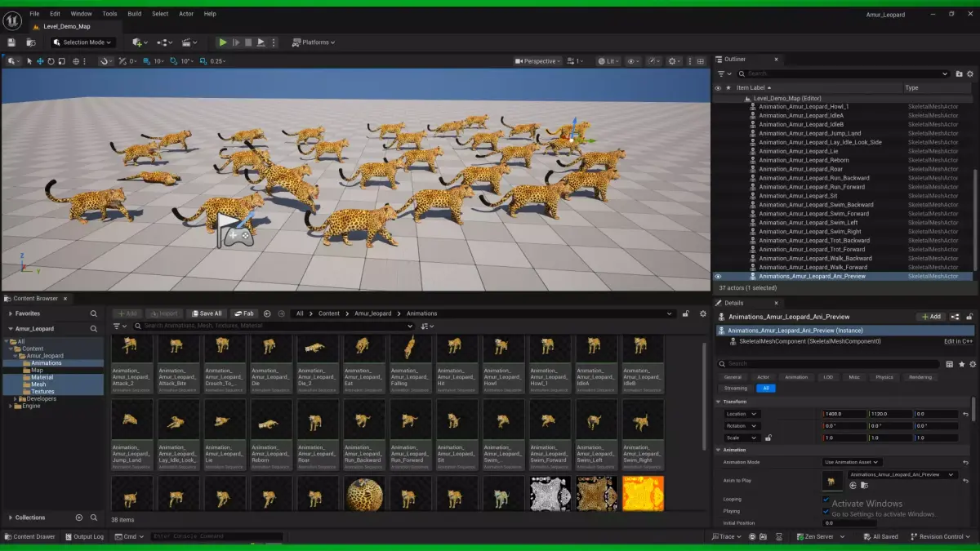
Task: Open the viewport settings gear menu
Action: point(675,61)
